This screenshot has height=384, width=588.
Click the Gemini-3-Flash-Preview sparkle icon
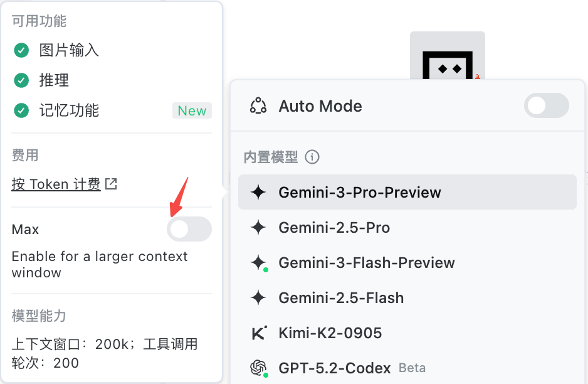258,263
